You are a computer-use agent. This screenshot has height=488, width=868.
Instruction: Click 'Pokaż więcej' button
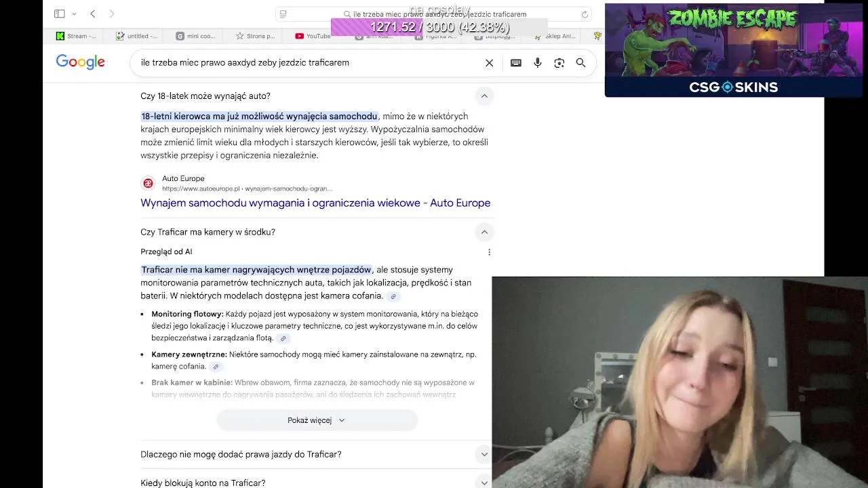point(317,420)
